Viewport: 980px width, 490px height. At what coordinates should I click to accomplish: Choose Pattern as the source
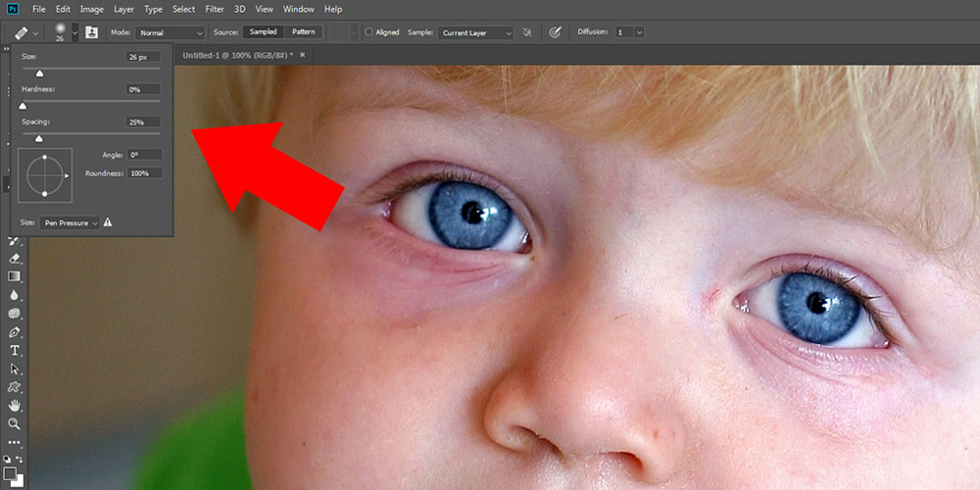coord(304,32)
